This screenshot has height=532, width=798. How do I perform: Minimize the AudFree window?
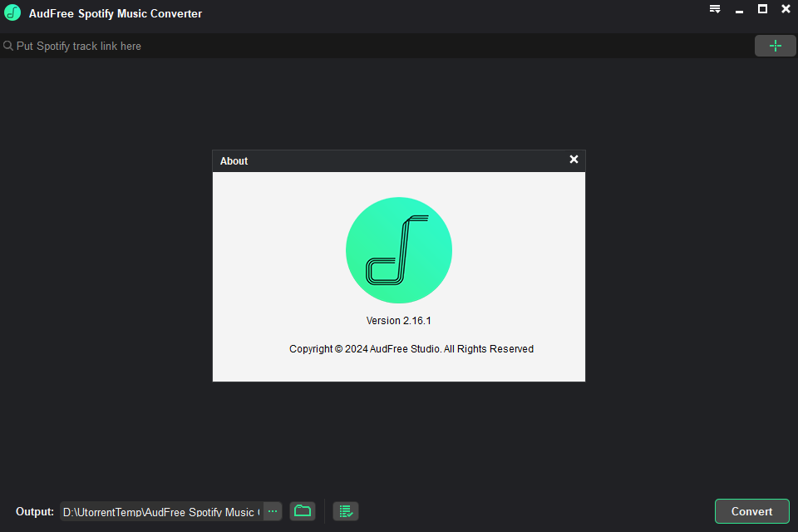pyautogui.click(x=739, y=10)
